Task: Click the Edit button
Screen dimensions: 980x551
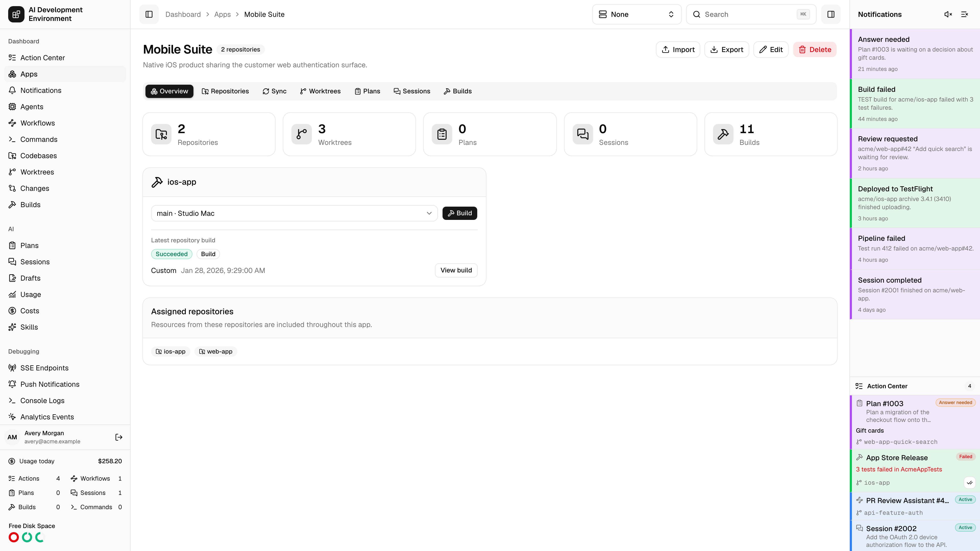Action: 771,50
